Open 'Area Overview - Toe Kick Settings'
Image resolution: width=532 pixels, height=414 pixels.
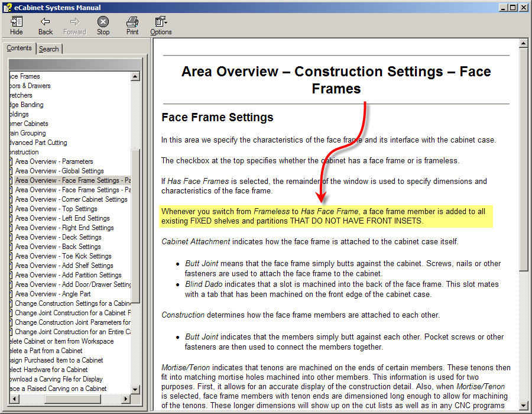(63, 257)
